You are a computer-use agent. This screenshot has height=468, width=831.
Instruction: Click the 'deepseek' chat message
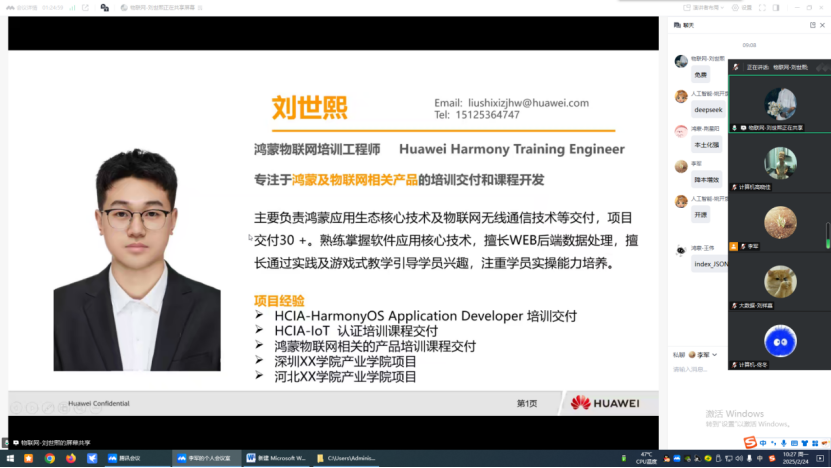708,109
